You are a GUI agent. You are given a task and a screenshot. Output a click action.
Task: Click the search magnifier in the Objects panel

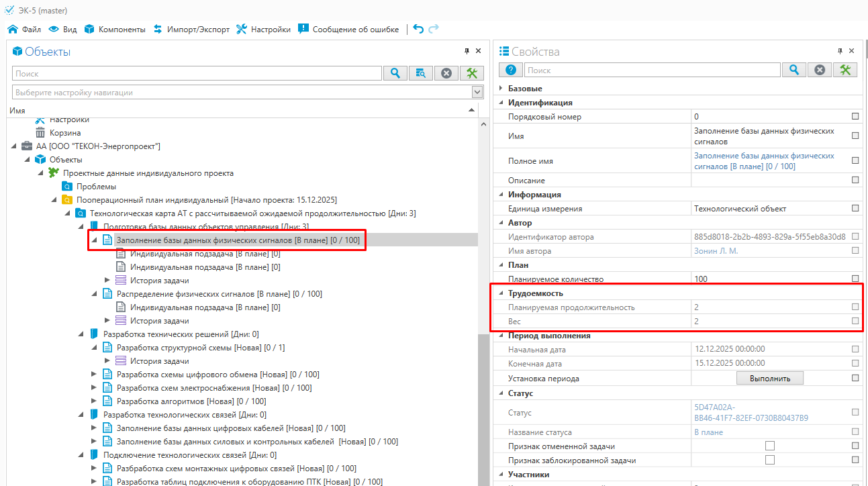coord(395,73)
